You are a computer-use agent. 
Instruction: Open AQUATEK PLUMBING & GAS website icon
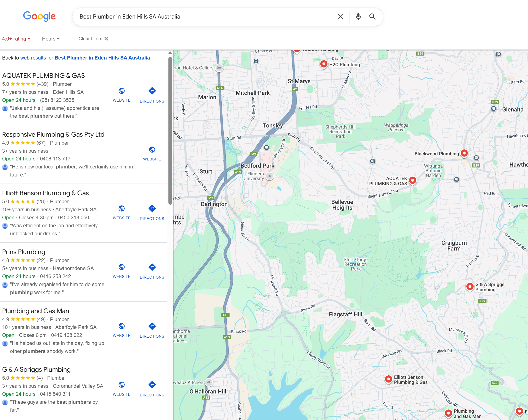[x=121, y=91]
